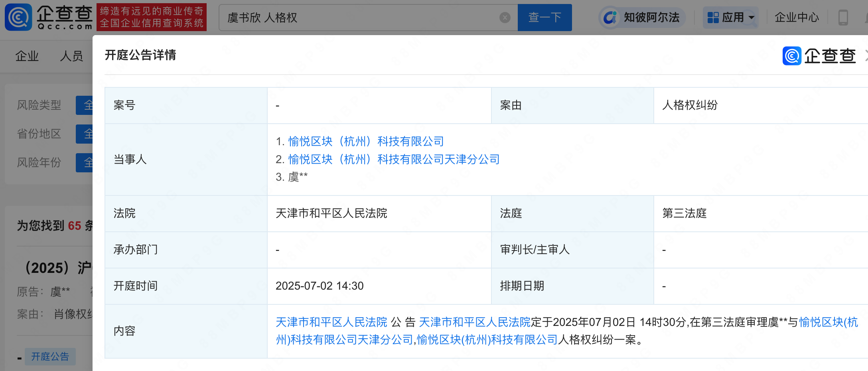868x371 pixels.
Task: Click the 应用 grid icon
Action: pyautogui.click(x=713, y=18)
